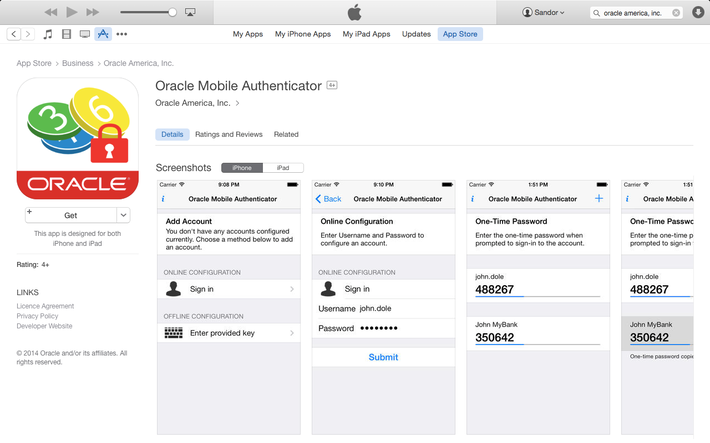Open the My iPad Apps tab
Viewport: 710px width, 443px height.
coord(366,34)
